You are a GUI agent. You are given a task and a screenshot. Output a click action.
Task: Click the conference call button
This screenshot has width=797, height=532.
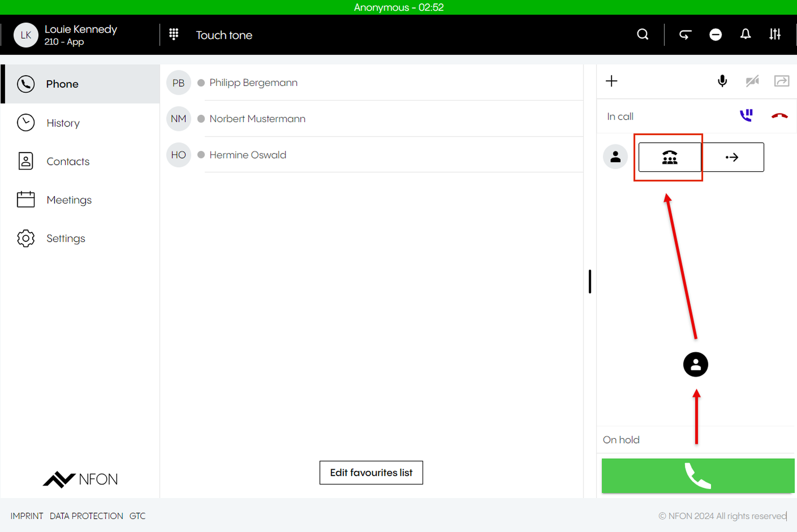[669, 157]
